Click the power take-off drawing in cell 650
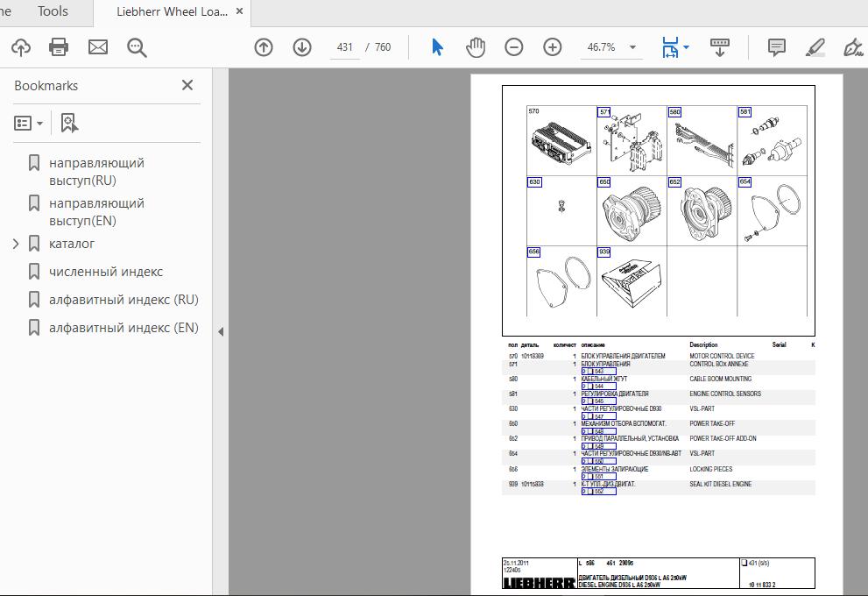This screenshot has height=596, width=868. (x=632, y=213)
